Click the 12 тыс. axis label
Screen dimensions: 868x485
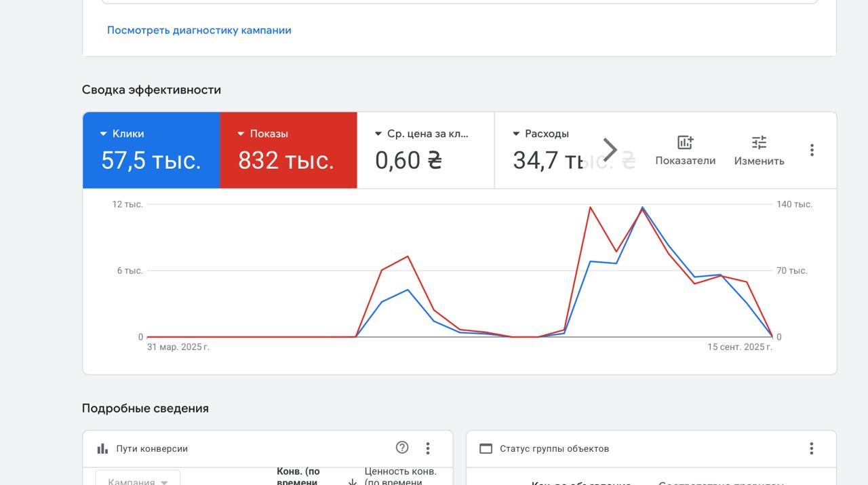point(127,204)
